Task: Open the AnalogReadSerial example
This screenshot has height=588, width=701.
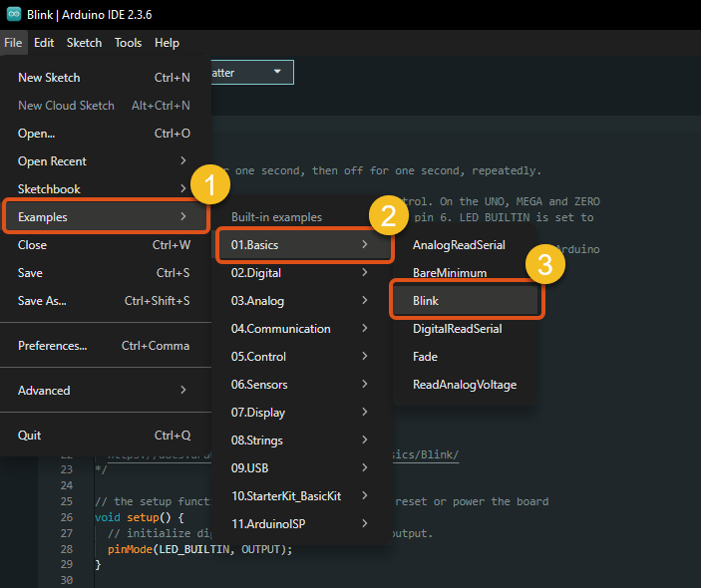Action: pyautogui.click(x=465, y=245)
